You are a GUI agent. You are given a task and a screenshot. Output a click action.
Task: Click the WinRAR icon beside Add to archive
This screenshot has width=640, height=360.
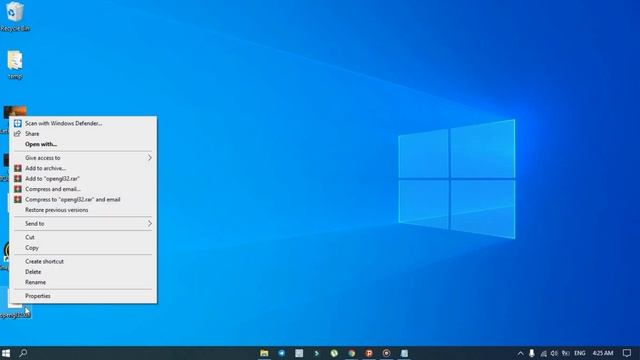tap(18, 168)
